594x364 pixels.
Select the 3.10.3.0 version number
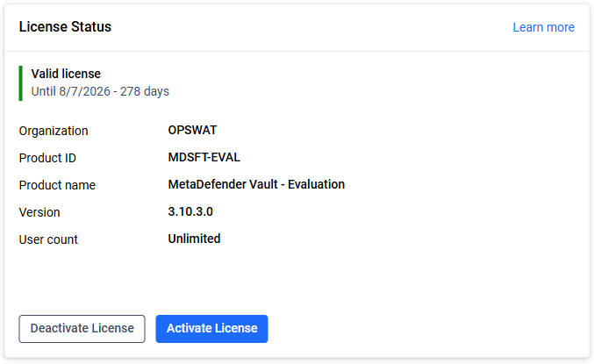tap(190, 211)
